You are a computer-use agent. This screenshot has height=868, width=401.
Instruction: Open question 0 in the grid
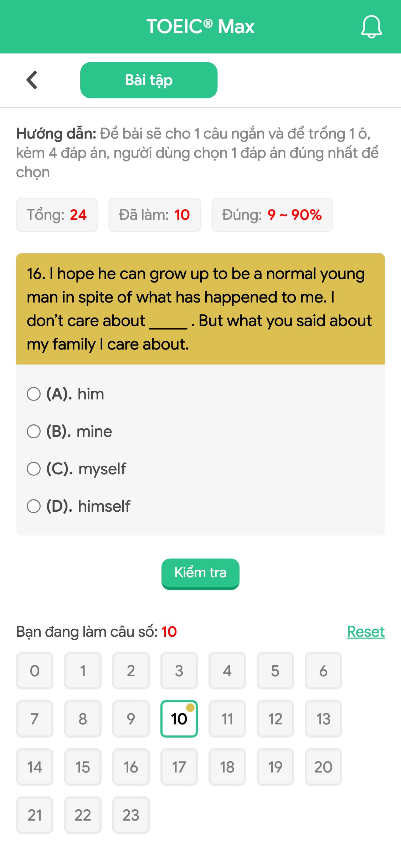coord(35,671)
